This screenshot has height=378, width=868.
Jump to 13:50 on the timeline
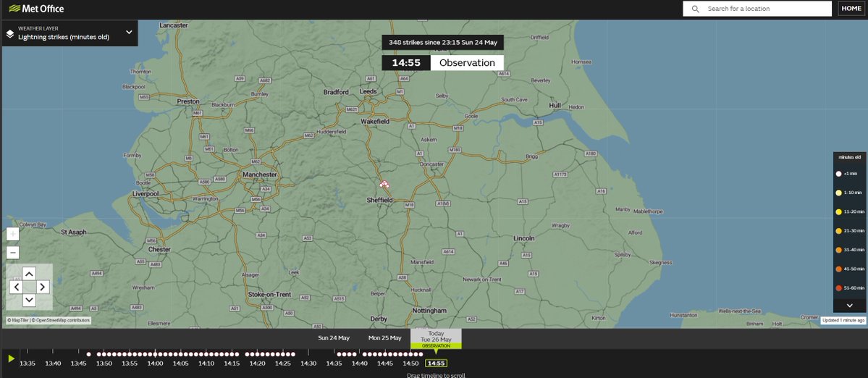[104, 364]
